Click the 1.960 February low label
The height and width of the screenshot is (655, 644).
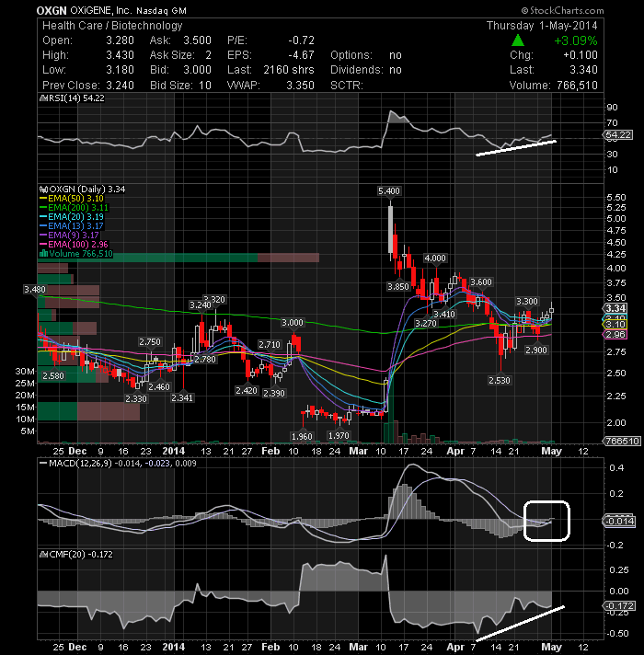coord(302,437)
